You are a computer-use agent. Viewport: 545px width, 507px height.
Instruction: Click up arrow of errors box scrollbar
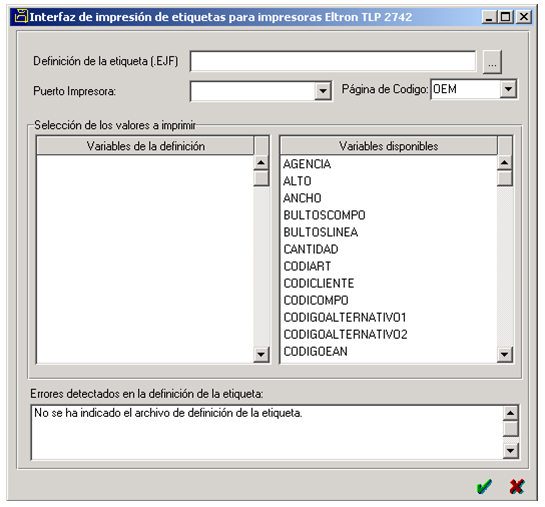[510, 413]
